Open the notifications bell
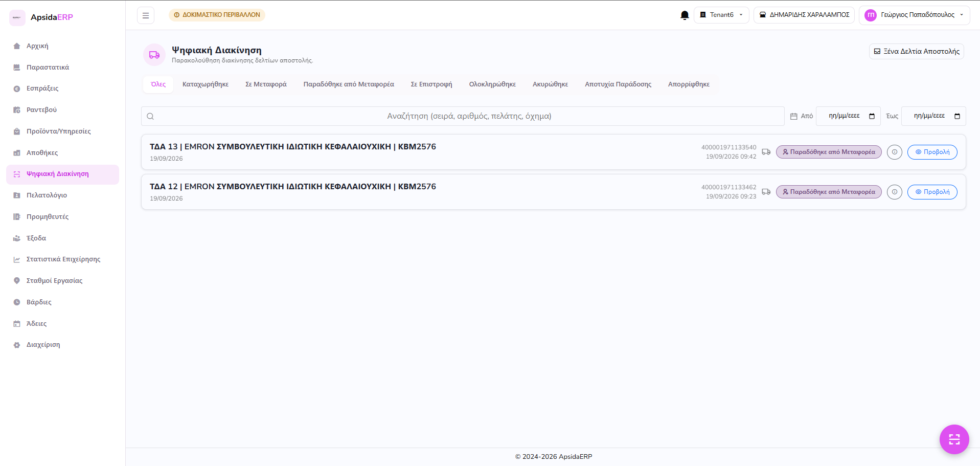980x466 pixels. point(685,15)
